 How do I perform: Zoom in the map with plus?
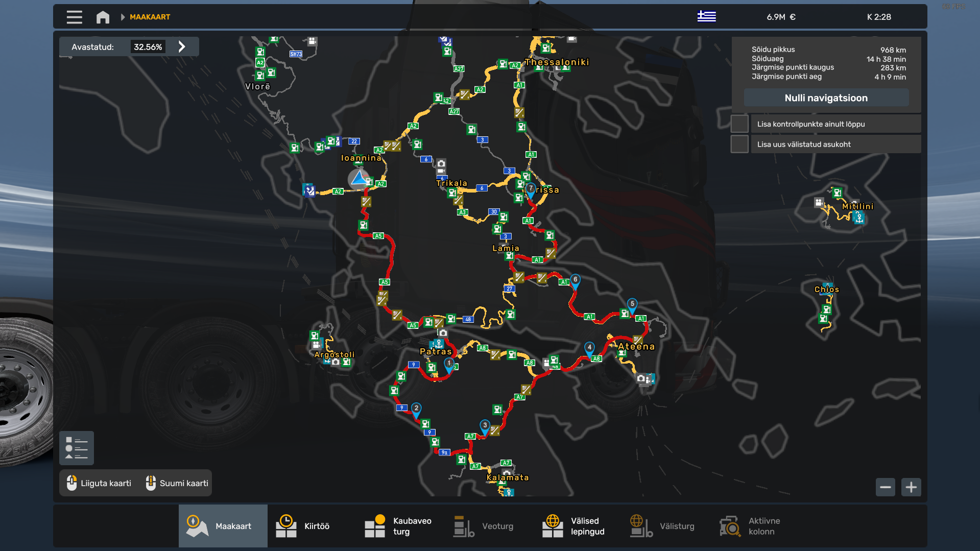pos(911,487)
